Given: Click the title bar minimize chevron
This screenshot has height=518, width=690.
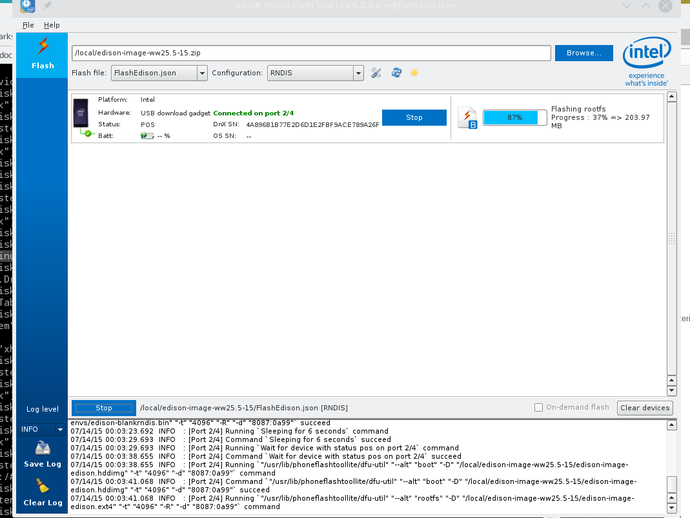Looking at the screenshot, I should click(627, 6).
